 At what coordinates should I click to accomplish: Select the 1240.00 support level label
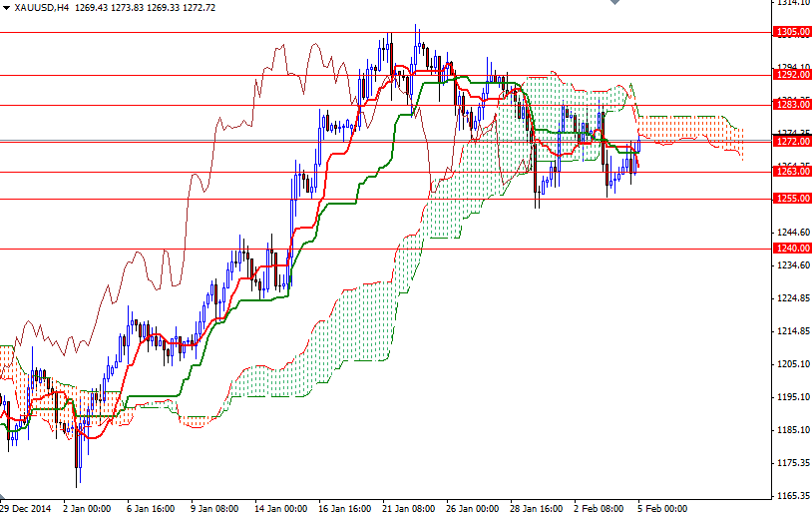pyautogui.click(x=792, y=249)
